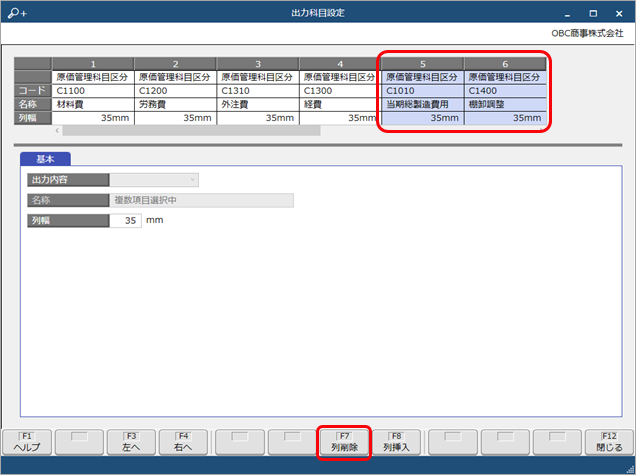This screenshot has width=636, height=475.
Task: Click the OBC商事株式会社 company name
Action: (x=587, y=33)
